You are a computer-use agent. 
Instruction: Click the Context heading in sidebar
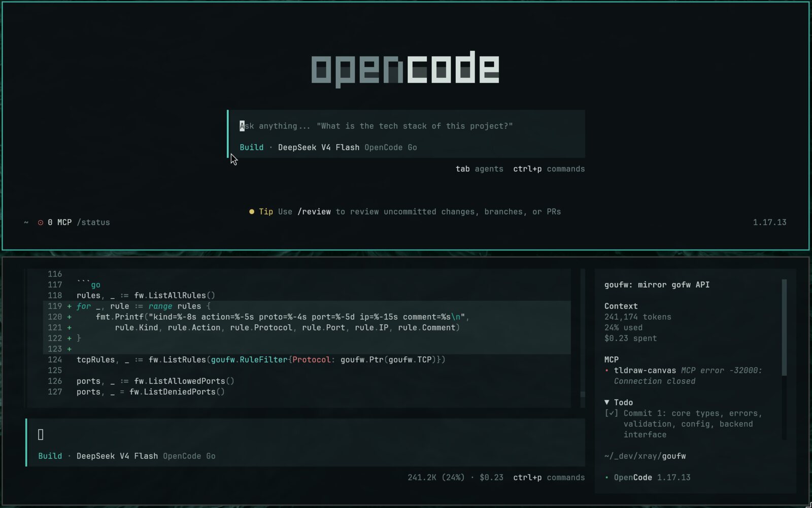621,306
